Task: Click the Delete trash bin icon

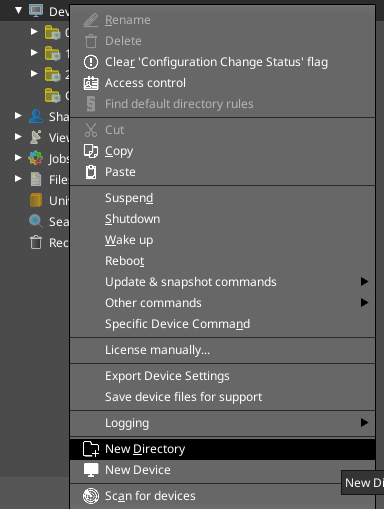Action: 91,41
